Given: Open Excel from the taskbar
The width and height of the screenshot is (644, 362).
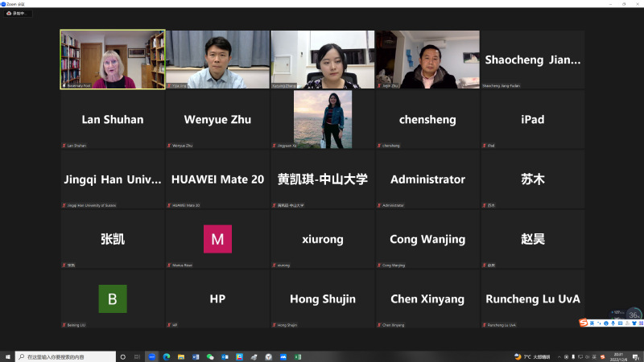Looking at the screenshot, I should point(297,356).
